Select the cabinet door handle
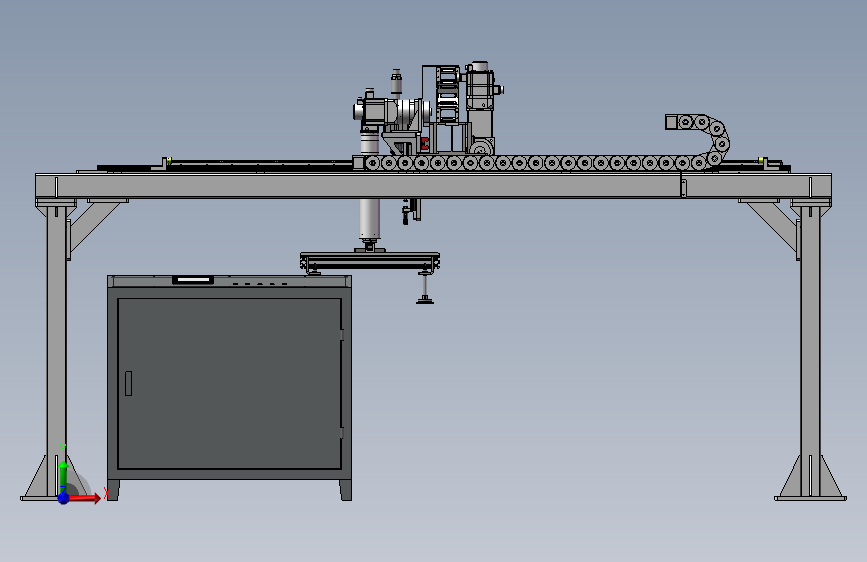Screen dimensions: 867x562 point(128,383)
